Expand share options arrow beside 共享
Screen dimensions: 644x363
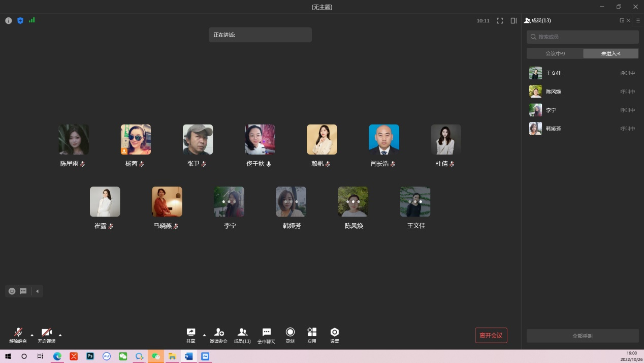[x=205, y=335]
